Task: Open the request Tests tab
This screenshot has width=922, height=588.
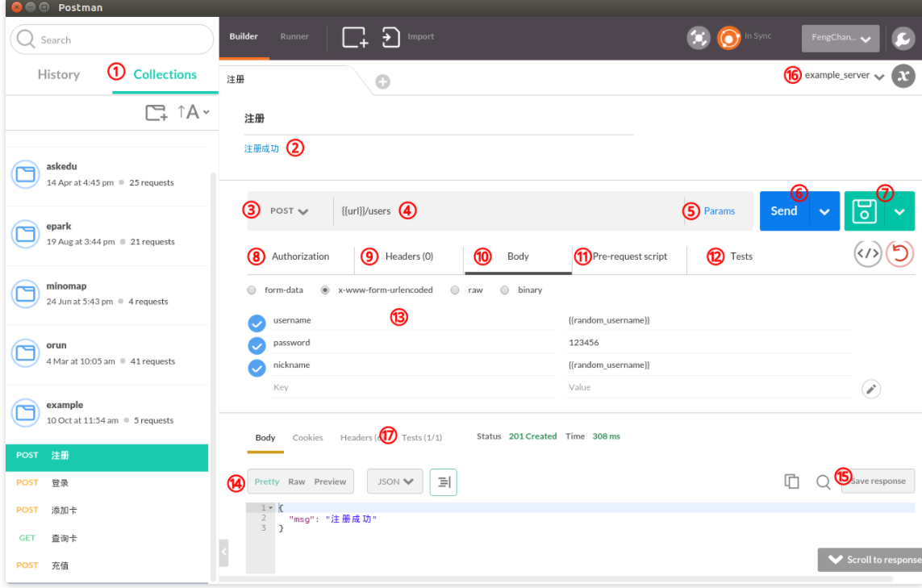Action: click(x=741, y=256)
